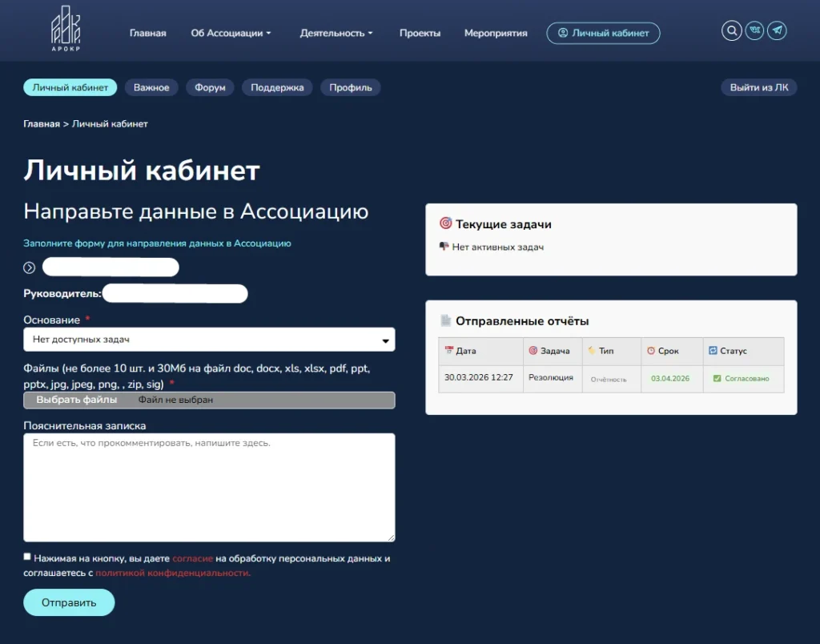Screen dimensions: 820x644
Task: Click the Главная breadcrumb link
Action: pyautogui.click(x=42, y=124)
